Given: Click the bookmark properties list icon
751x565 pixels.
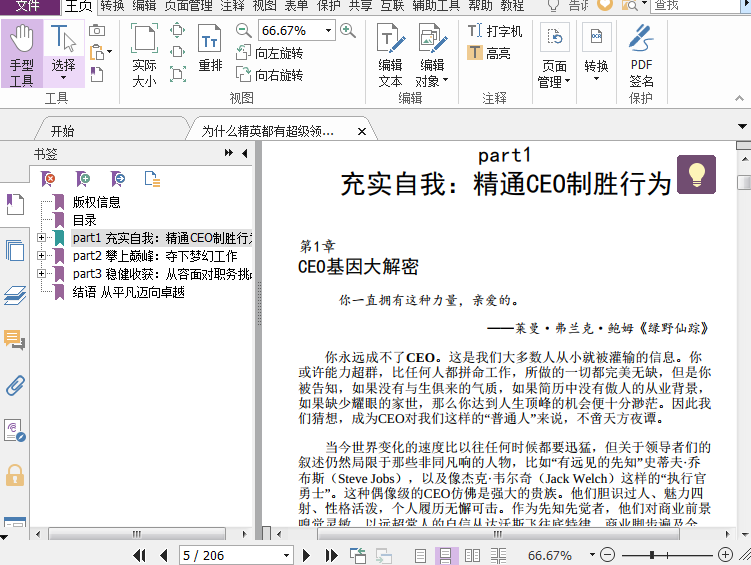Looking at the screenshot, I should pyautogui.click(x=152, y=179).
